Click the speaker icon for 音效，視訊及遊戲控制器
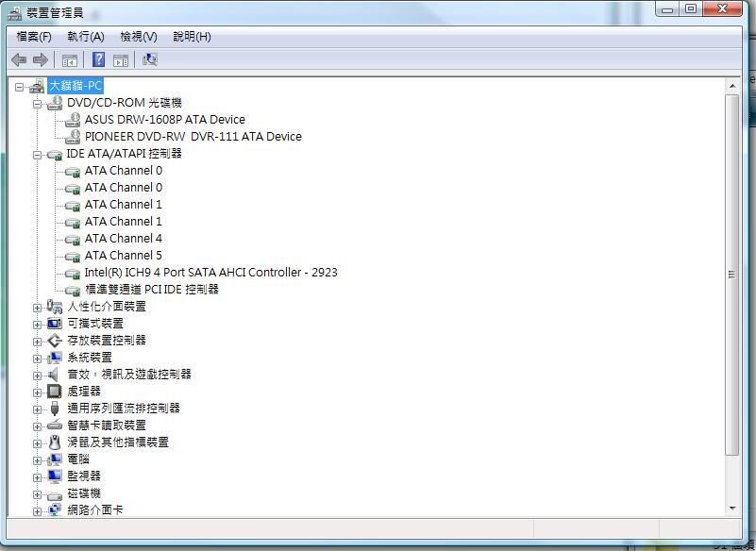 coord(54,375)
